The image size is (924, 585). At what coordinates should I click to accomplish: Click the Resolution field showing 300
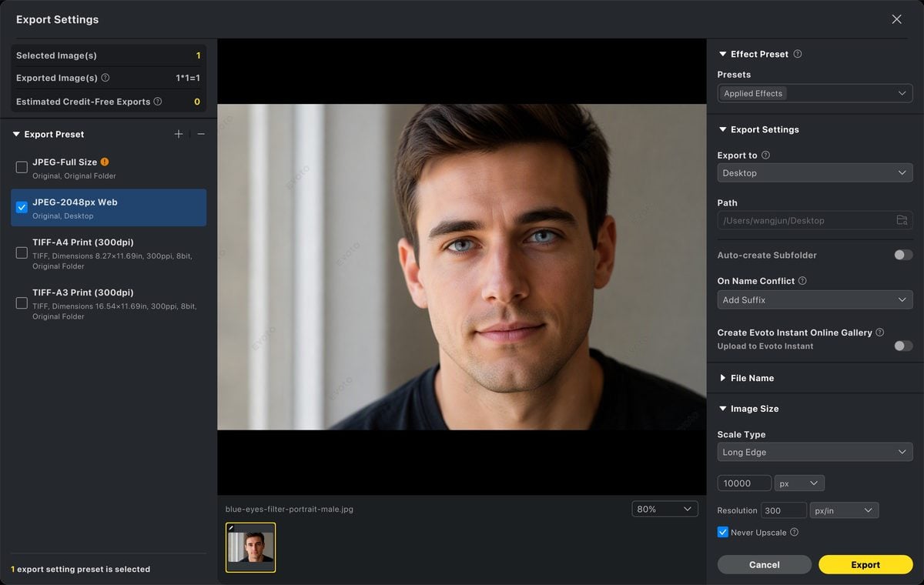[x=784, y=510]
